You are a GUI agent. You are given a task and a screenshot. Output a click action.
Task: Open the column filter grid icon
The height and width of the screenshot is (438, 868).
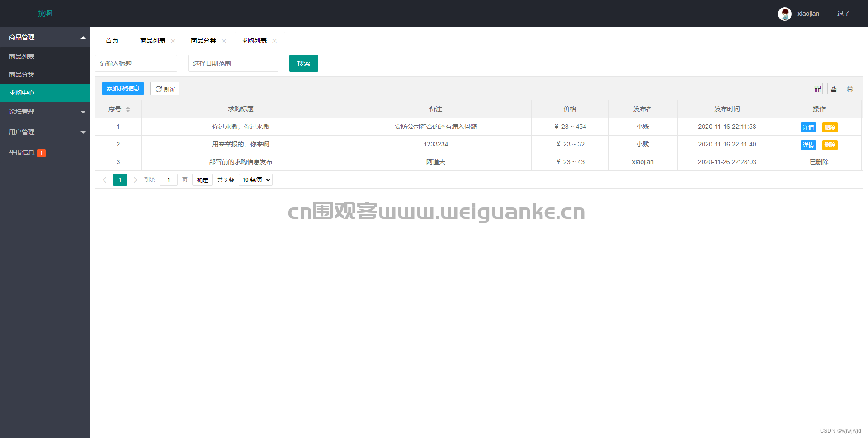pyautogui.click(x=817, y=89)
